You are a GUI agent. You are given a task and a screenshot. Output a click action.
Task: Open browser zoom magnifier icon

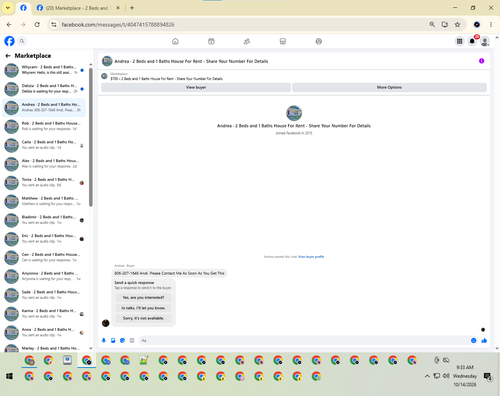[x=432, y=25]
